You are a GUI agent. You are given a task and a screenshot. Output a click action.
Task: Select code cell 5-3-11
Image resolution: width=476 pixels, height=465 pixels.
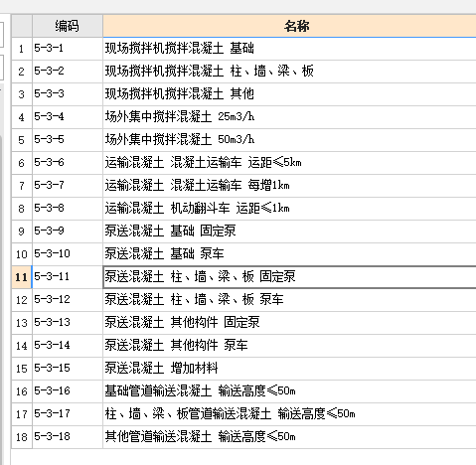click(x=68, y=277)
